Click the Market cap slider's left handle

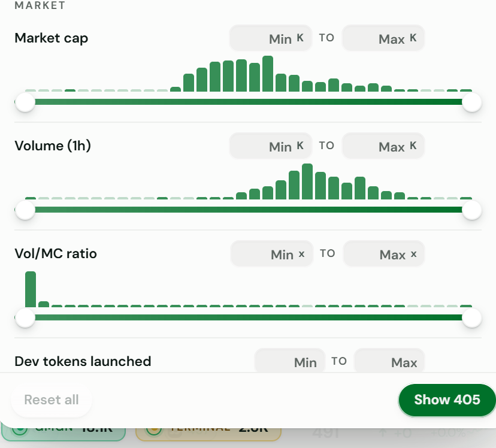click(25, 102)
